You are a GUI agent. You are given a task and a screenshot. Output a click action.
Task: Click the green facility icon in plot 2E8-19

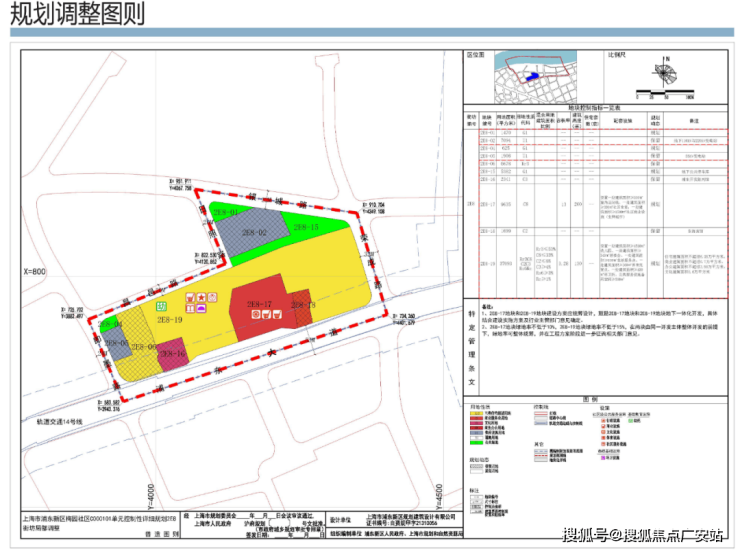[x=161, y=307]
